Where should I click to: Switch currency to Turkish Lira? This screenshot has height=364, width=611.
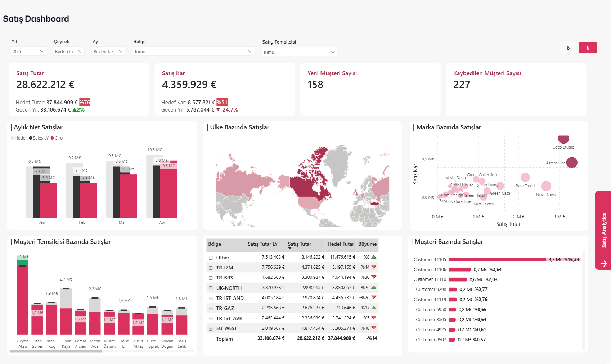[568, 47]
